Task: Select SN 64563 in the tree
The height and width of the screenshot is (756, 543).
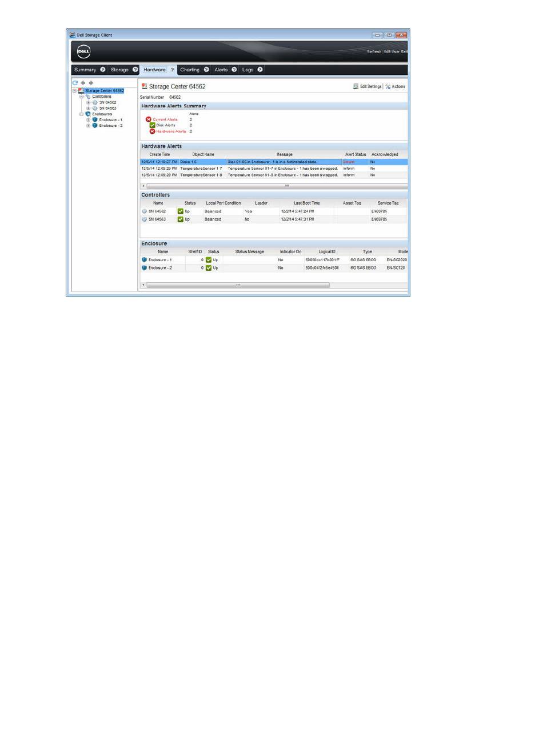Action: [107, 109]
